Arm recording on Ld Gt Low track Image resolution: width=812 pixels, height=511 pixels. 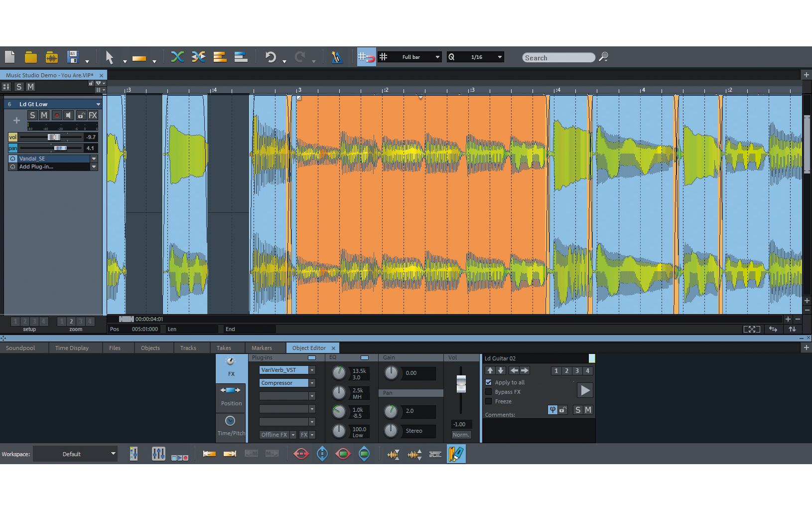pos(57,115)
